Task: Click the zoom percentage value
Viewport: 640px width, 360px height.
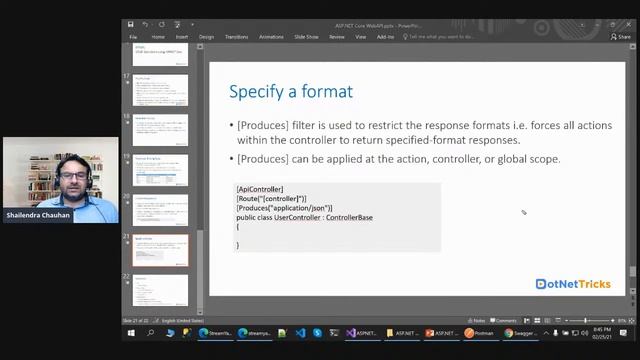Action: [622, 321]
